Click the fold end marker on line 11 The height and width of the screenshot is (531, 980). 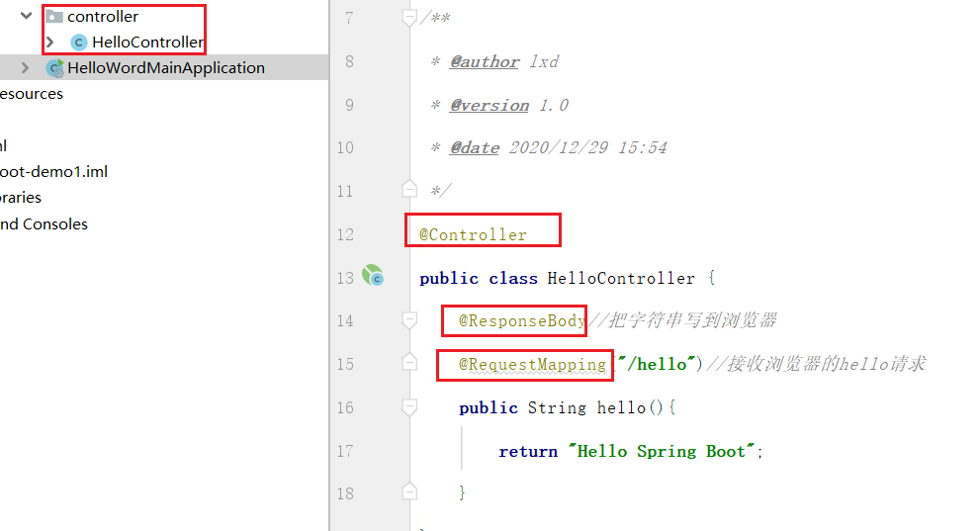click(409, 189)
